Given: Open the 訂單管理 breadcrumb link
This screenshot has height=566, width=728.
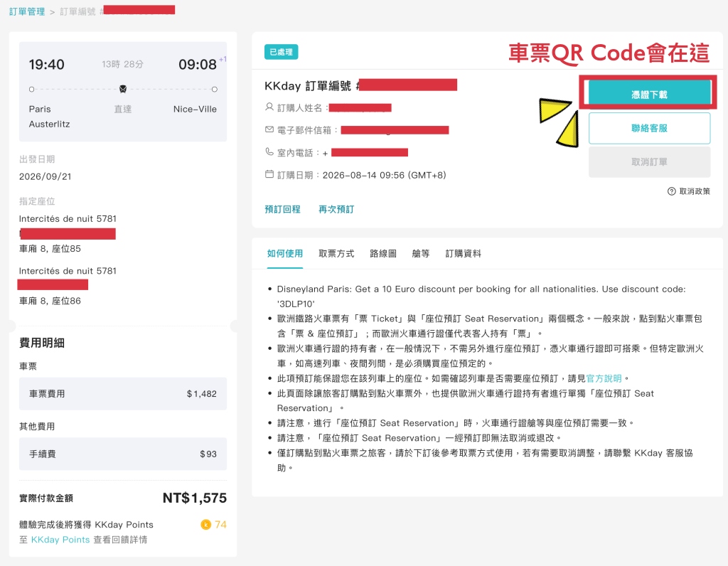Looking at the screenshot, I should click(27, 11).
